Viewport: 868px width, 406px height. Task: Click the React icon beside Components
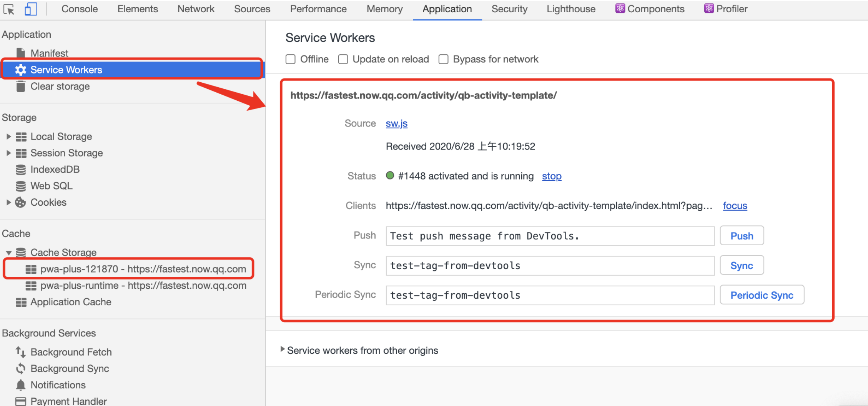click(x=620, y=8)
